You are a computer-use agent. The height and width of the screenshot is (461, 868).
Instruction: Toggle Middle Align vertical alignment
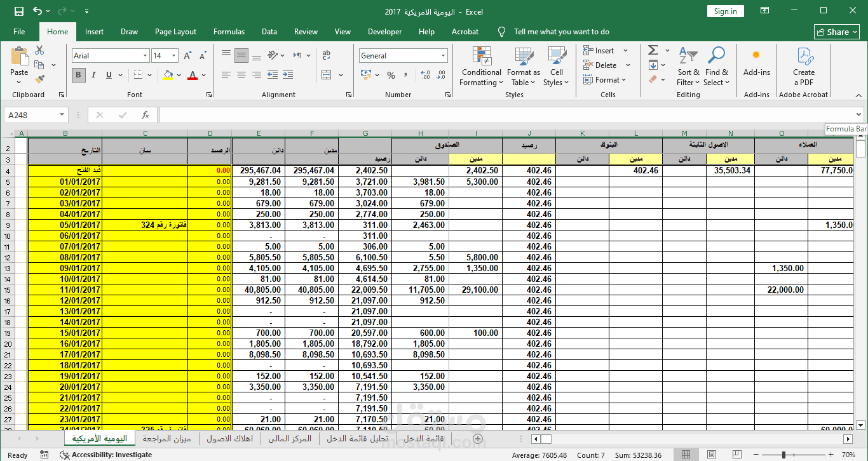pos(241,56)
